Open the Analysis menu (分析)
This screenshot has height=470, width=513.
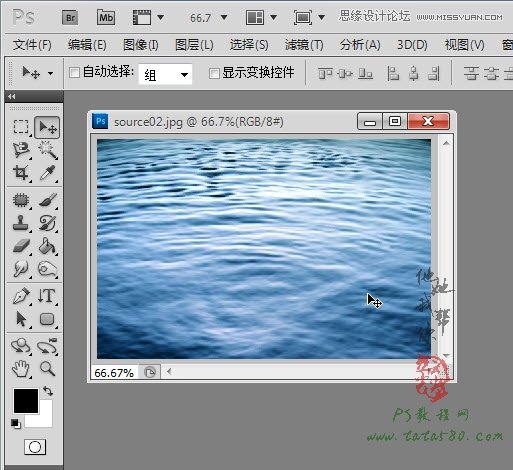pos(360,45)
